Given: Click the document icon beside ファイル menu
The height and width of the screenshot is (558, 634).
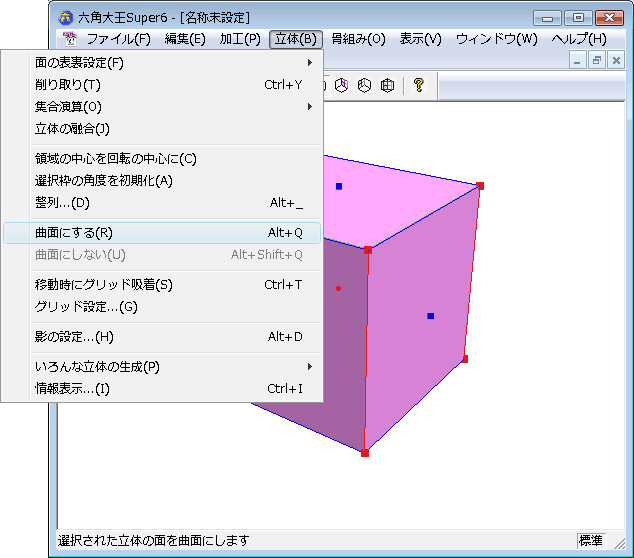Looking at the screenshot, I should (x=70, y=39).
